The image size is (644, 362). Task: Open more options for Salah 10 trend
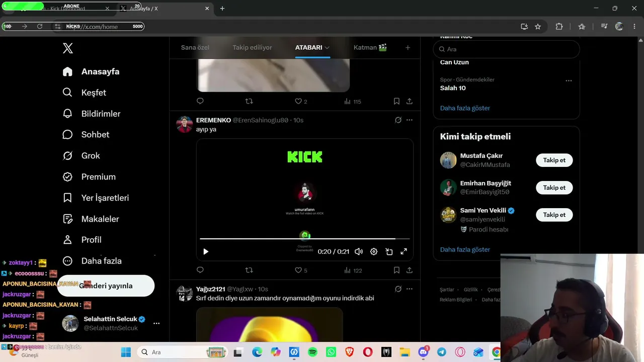[x=569, y=80]
